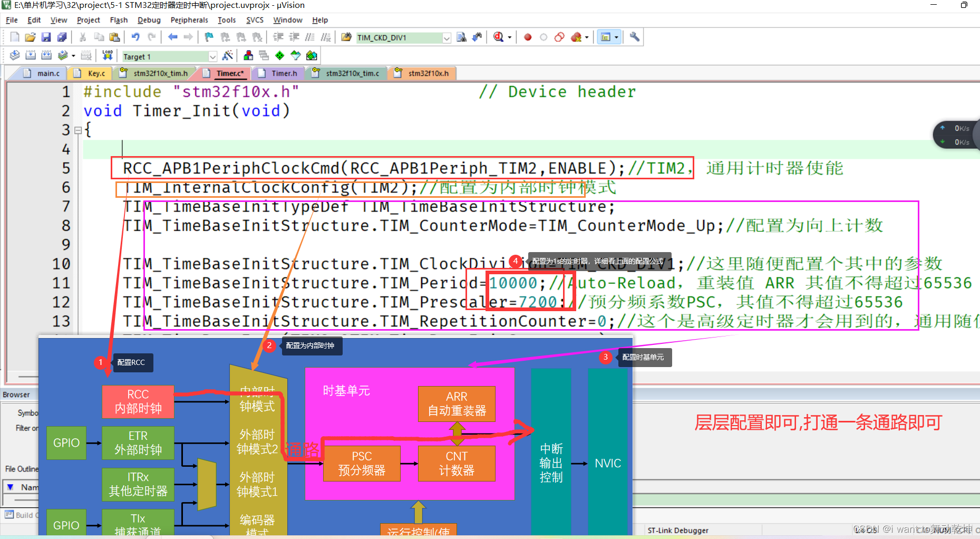Expand the TIM_CKD_DIV1 search dropdown
The width and height of the screenshot is (980, 539).
click(447, 38)
